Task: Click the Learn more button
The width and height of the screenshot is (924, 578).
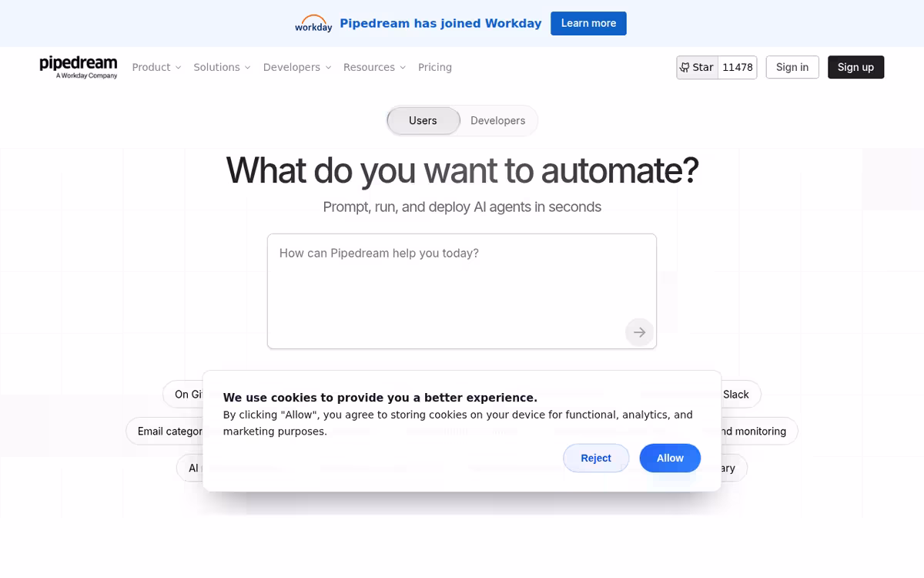Action: [x=588, y=23]
